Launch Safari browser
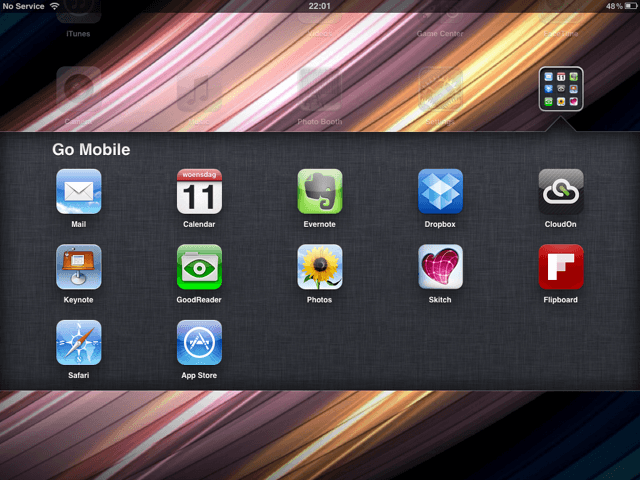Viewport: 640px width, 480px height. click(x=79, y=342)
